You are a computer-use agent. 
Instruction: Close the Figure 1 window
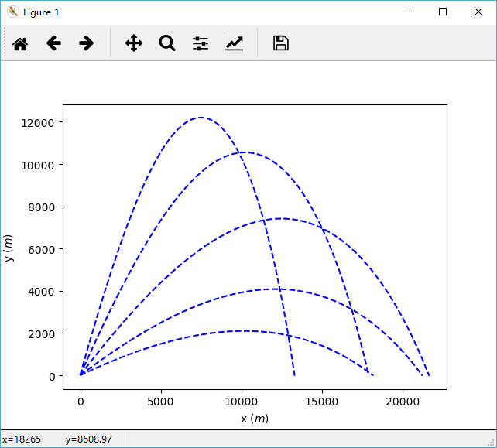click(x=478, y=12)
